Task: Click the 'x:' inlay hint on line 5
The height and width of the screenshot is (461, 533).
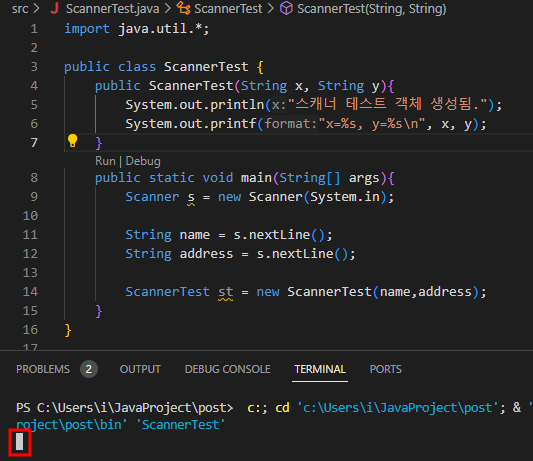Action: (x=279, y=105)
